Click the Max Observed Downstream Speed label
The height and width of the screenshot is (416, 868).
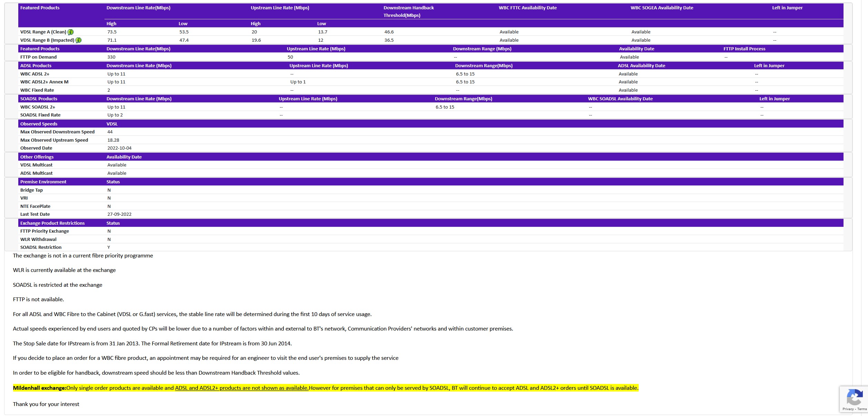point(57,132)
